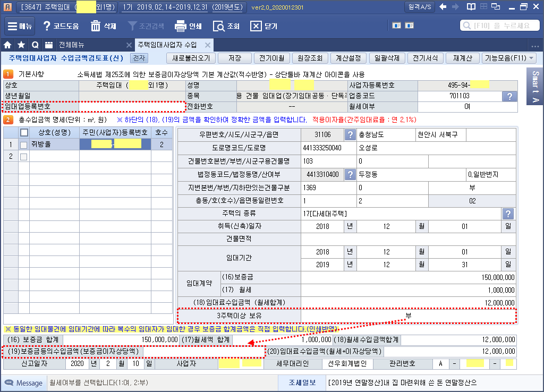This screenshot has width=544, height=392.
Task: Click the 도로명코드 value 441333250040
Action: pos(328,148)
